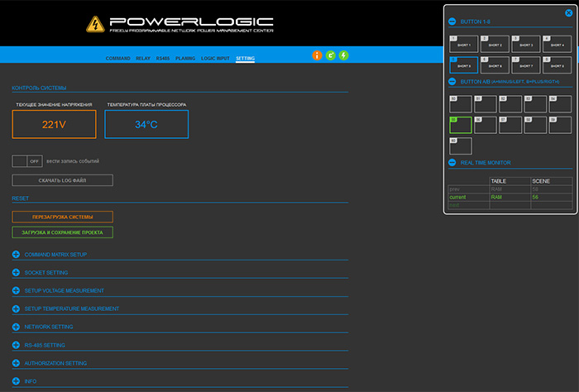Screen dimensions: 579x392
Task: Click A/B button tile number 58
Action: [535, 125]
